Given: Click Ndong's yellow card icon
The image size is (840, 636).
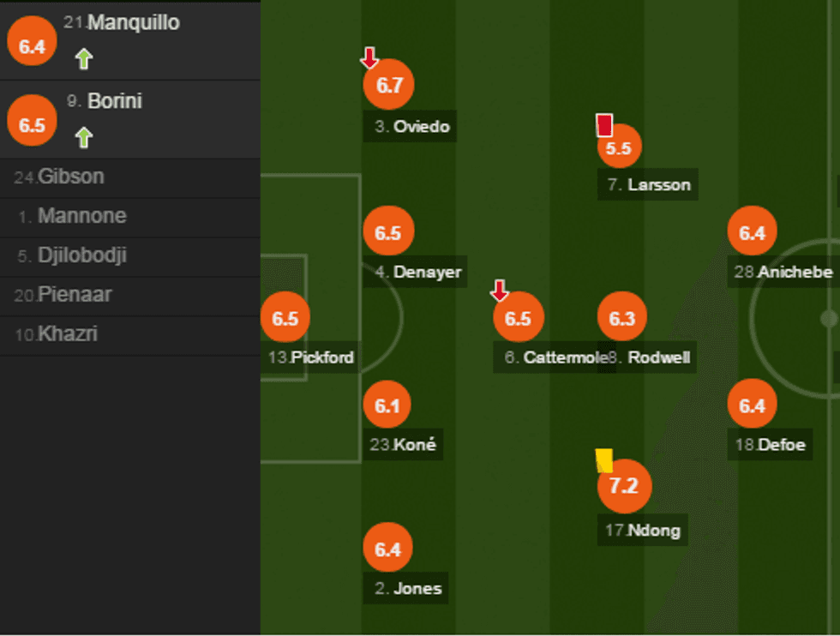Looking at the screenshot, I should [x=604, y=460].
